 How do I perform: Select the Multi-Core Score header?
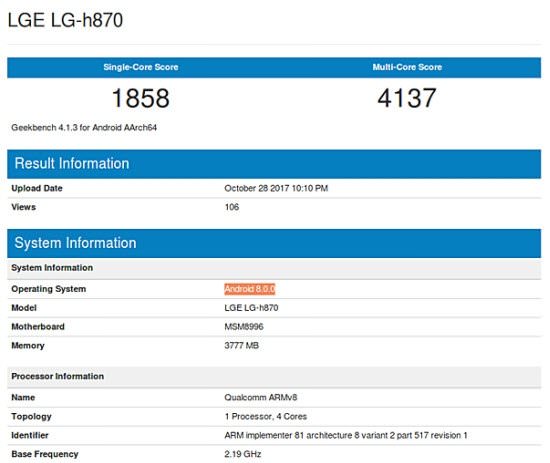(407, 67)
